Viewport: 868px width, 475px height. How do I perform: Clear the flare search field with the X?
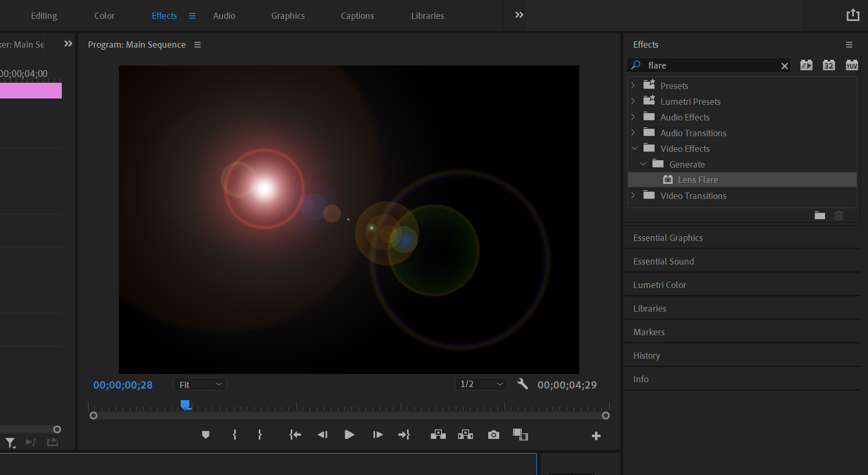click(x=785, y=65)
